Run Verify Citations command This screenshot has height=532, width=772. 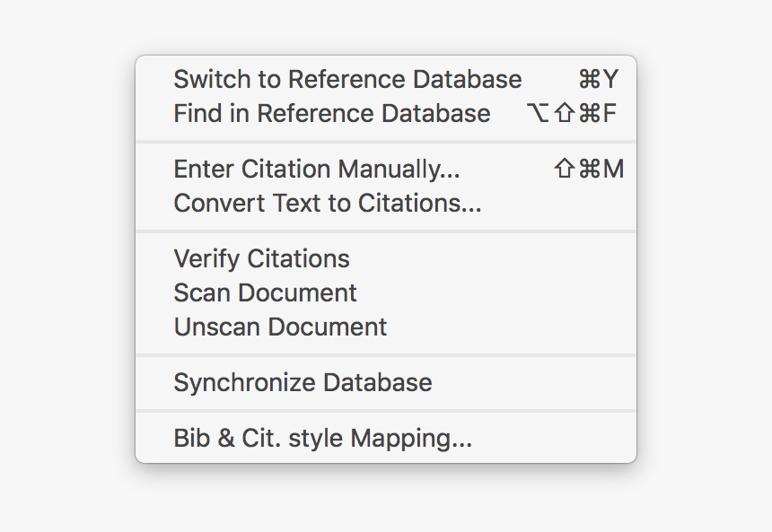(x=261, y=258)
